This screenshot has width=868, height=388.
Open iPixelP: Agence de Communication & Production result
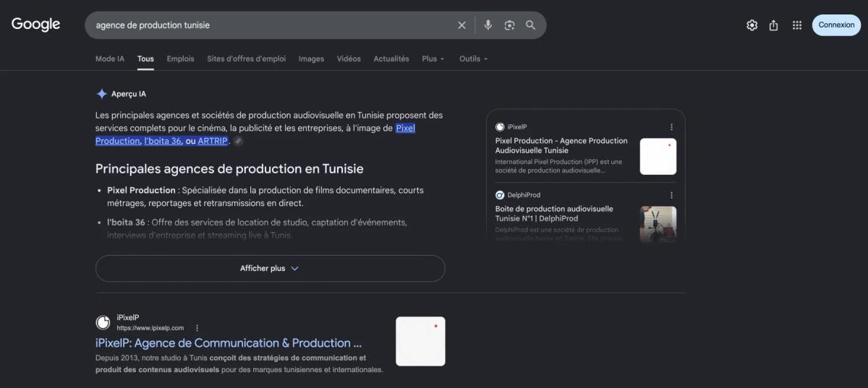pos(229,343)
